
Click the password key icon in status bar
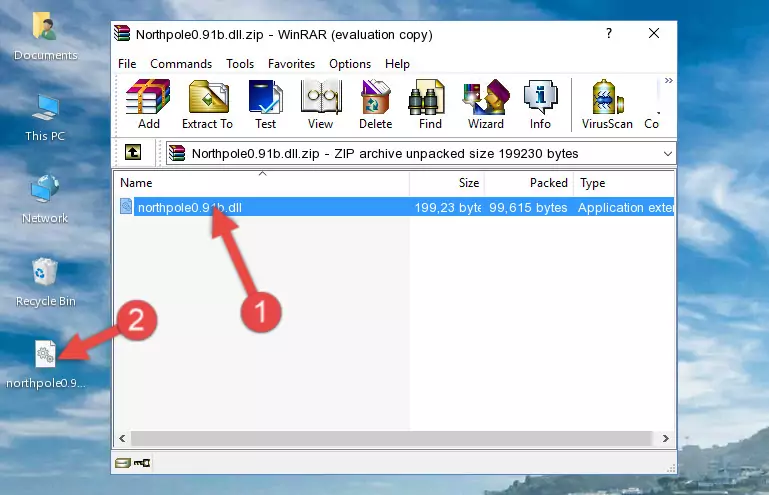[142, 462]
